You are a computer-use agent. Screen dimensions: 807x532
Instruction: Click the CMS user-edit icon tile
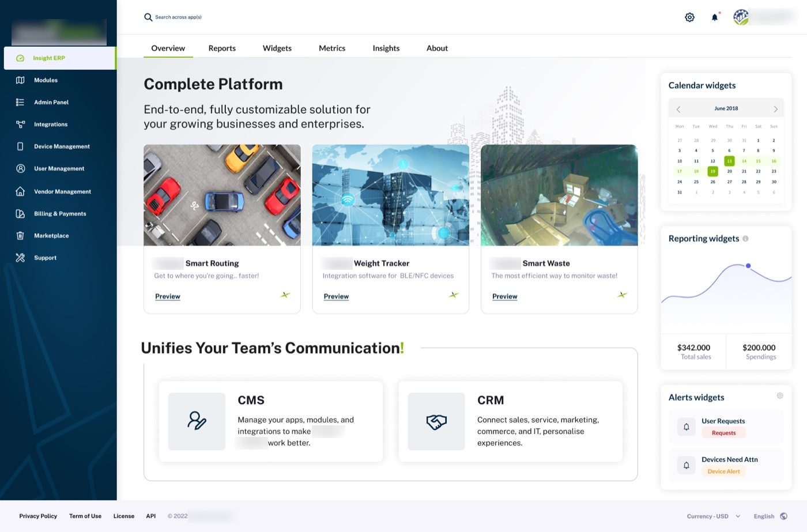pyautogui.click(x=197, y=421)
